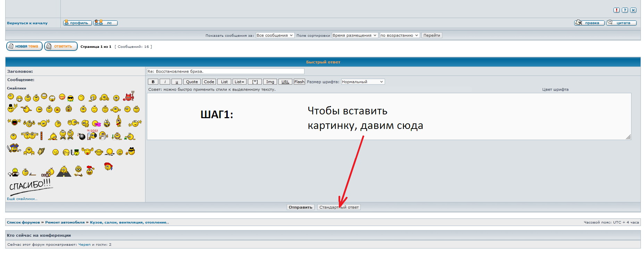Insert the pirate smiley with sword

pos(14,149)
